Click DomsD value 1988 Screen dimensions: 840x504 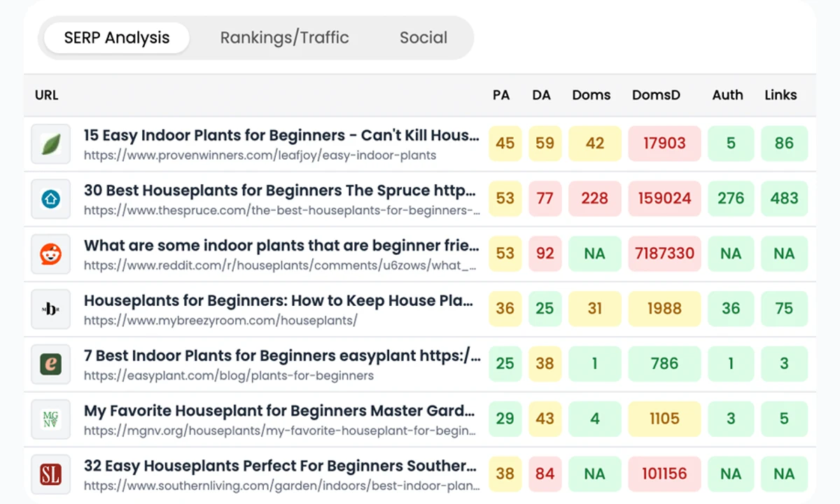(664, 309)
